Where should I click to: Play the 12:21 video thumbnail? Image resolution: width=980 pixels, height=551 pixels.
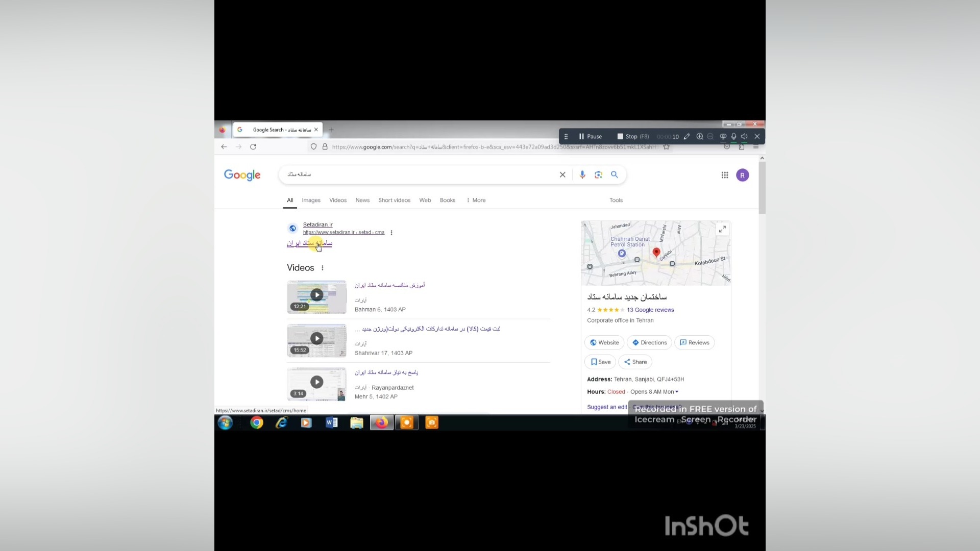click(x=316, y=296)
